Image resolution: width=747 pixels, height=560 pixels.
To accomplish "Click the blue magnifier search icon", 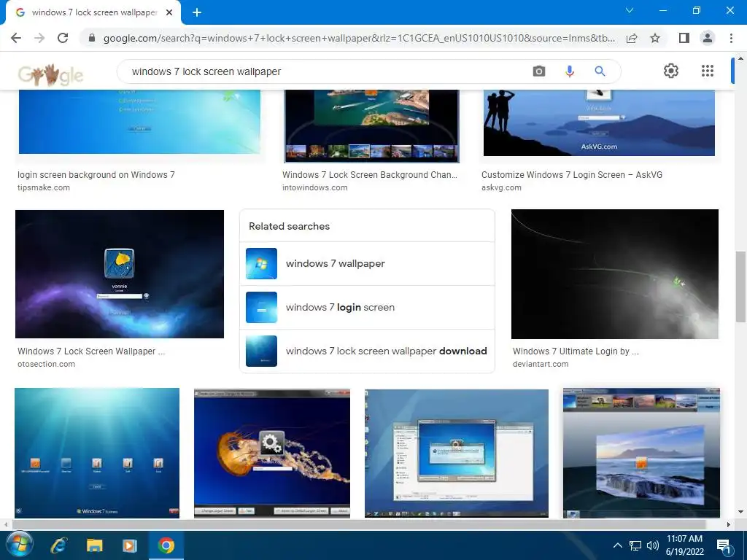I will point(600,71).
